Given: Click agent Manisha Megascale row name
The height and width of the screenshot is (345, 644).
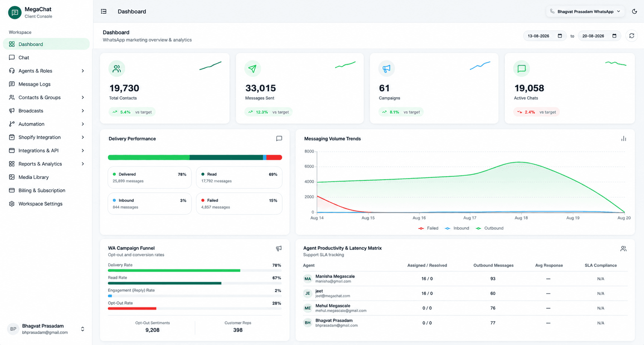Looking at the screenshot, I should coord(335,276).
